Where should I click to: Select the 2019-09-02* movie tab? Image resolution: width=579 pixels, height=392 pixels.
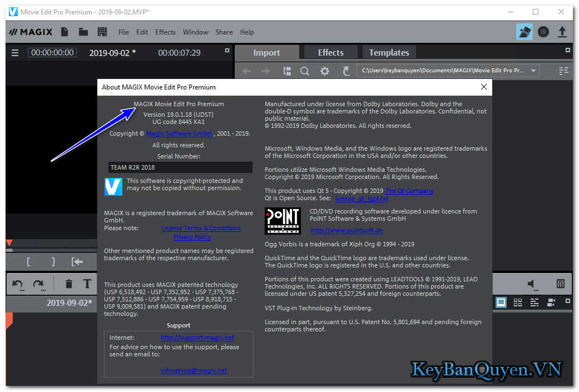(x=69, y=303)
